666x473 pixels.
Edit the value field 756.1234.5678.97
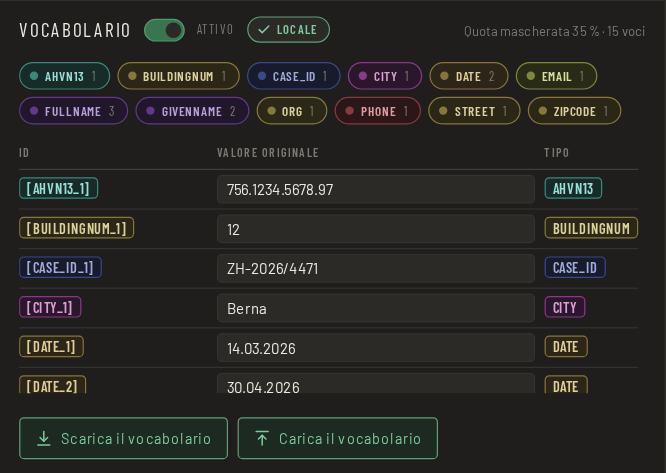click(x=376, y=189)
